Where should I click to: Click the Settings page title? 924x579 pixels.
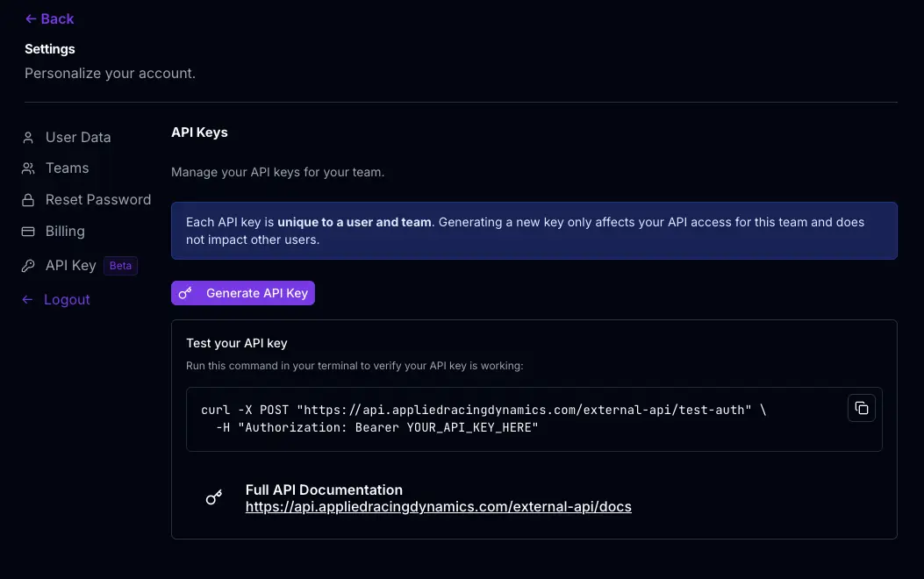coord(49,49)
